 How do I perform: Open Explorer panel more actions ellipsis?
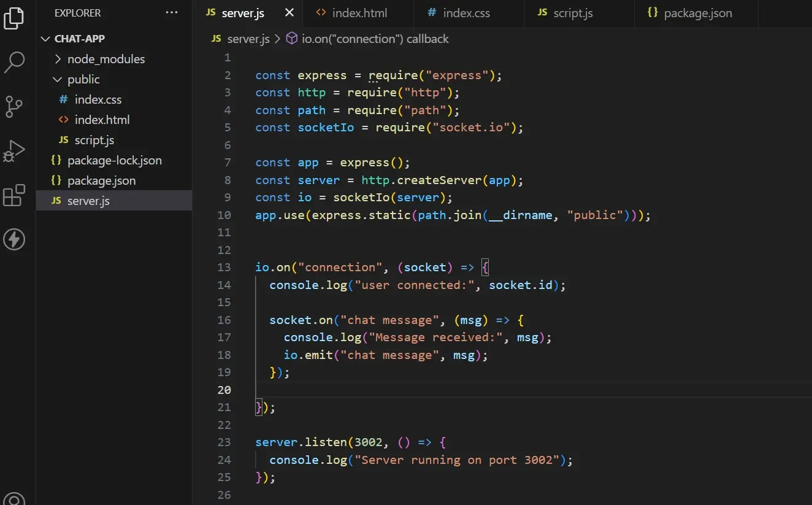click(172, 13)
